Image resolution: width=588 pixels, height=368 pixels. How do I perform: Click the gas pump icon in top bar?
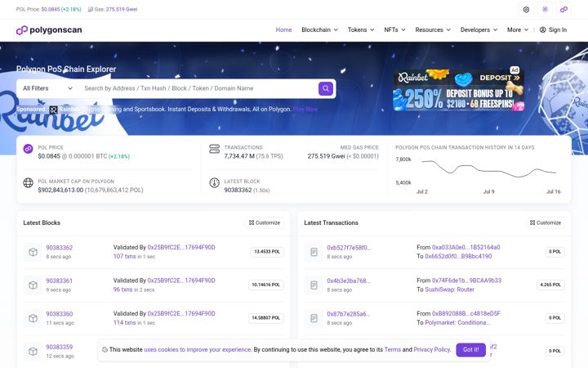91,9
